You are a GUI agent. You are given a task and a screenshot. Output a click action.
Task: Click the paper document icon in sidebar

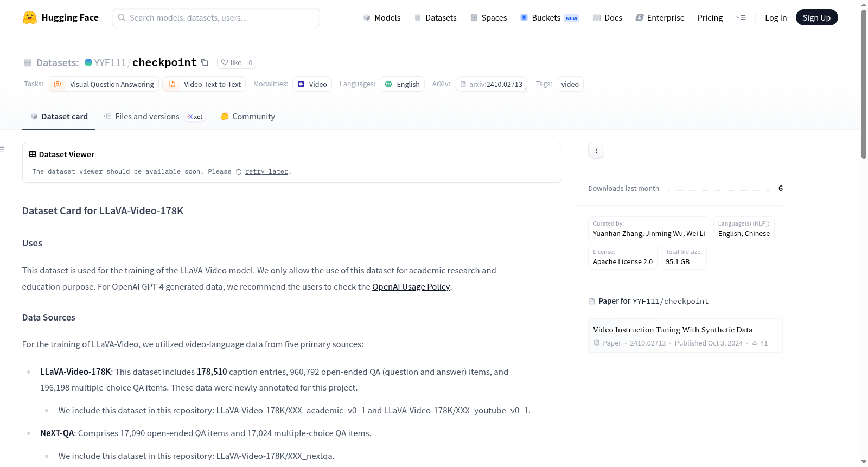(592, 301)
